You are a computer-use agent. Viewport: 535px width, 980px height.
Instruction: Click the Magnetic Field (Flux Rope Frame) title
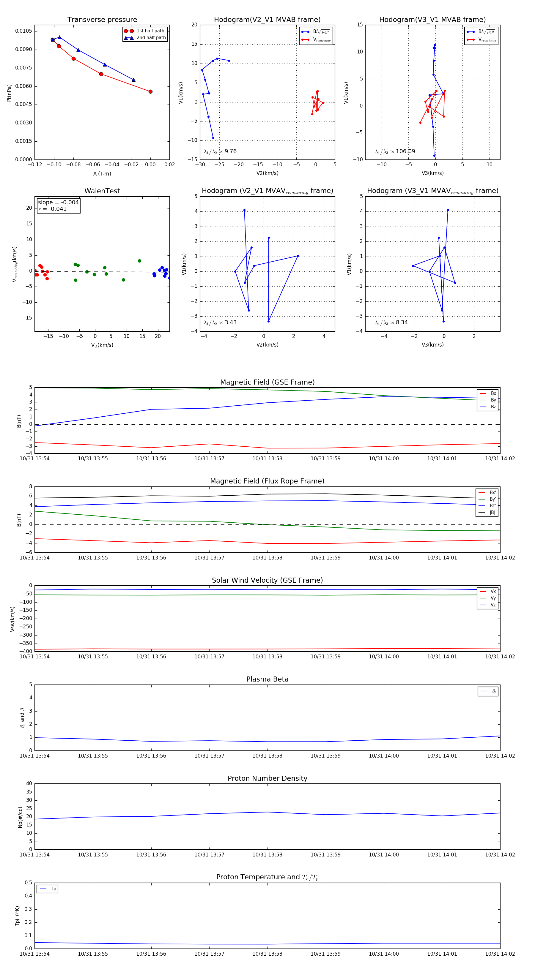pos(267,481)
